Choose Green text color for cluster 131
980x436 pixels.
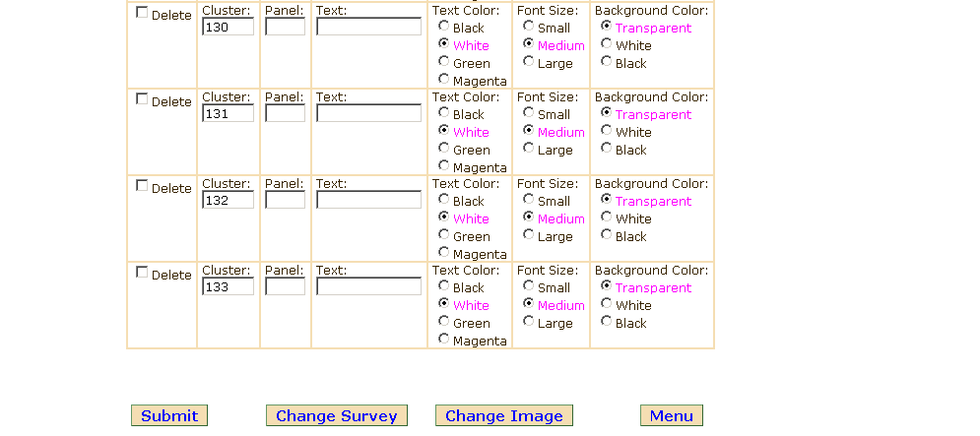(444, 149)
